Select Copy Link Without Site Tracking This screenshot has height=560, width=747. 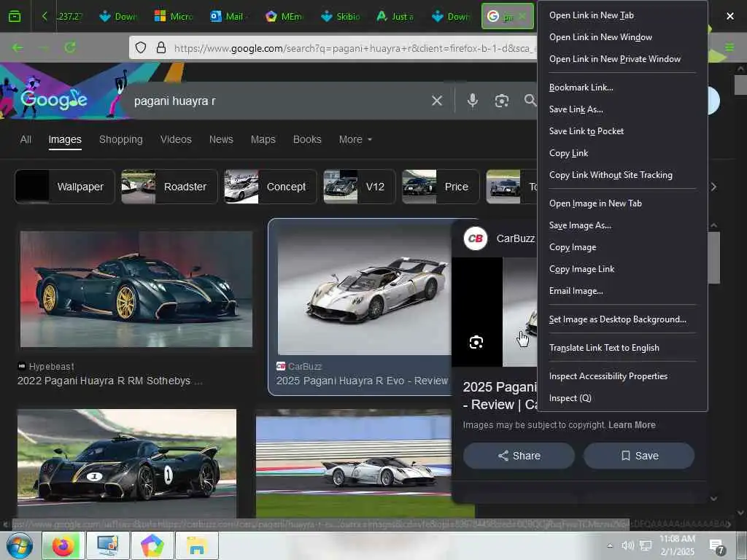[x=622, y=175]
